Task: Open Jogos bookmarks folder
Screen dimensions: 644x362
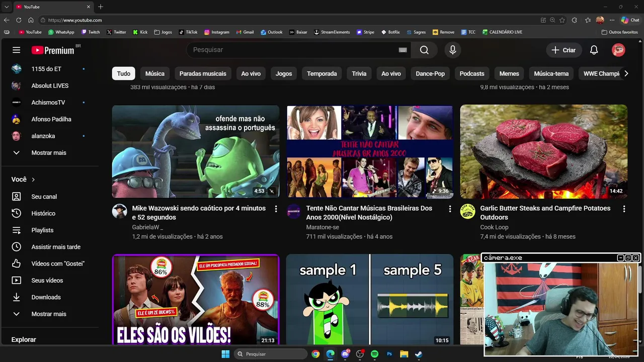Action: [163, 32]
